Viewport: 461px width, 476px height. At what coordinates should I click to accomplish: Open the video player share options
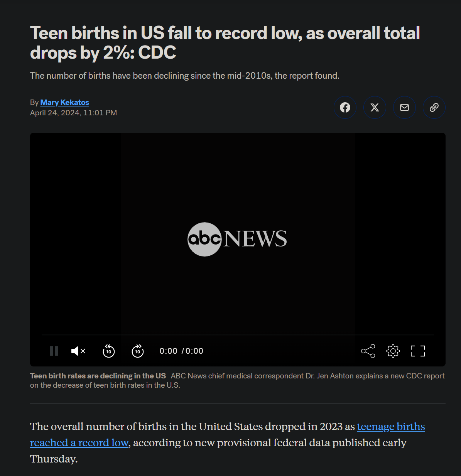368,351
